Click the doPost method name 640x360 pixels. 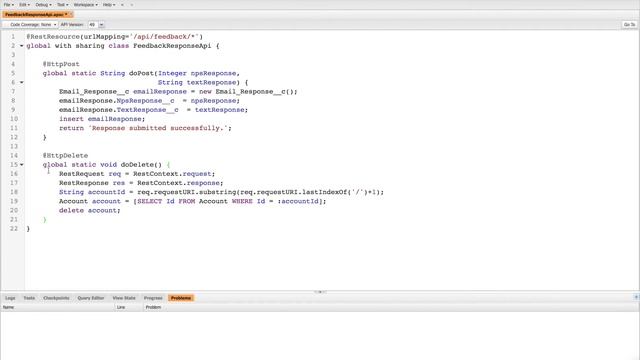coord(141,73)
